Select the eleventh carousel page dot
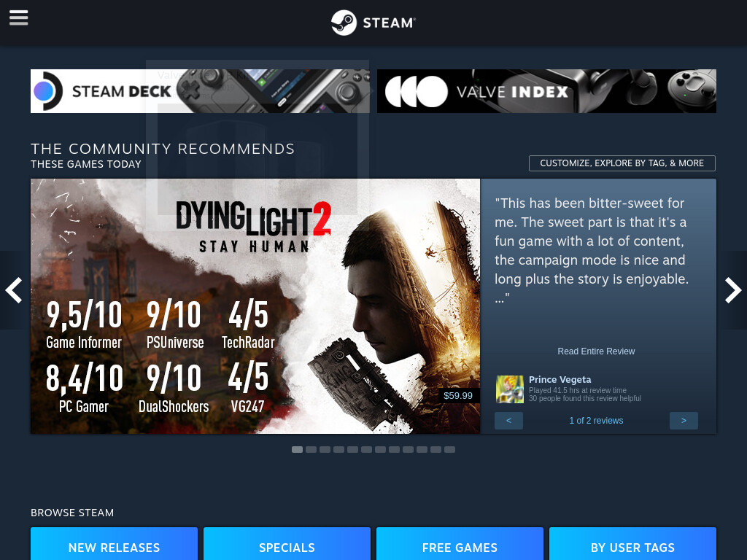The width and height of the screenshot is (747, 560). coord(436,449)
